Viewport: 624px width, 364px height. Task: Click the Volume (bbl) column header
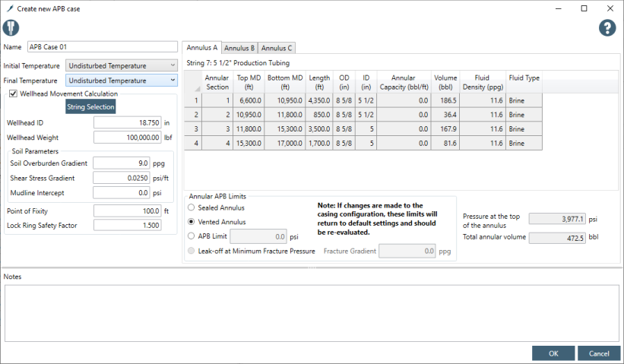tap(445, 82)
